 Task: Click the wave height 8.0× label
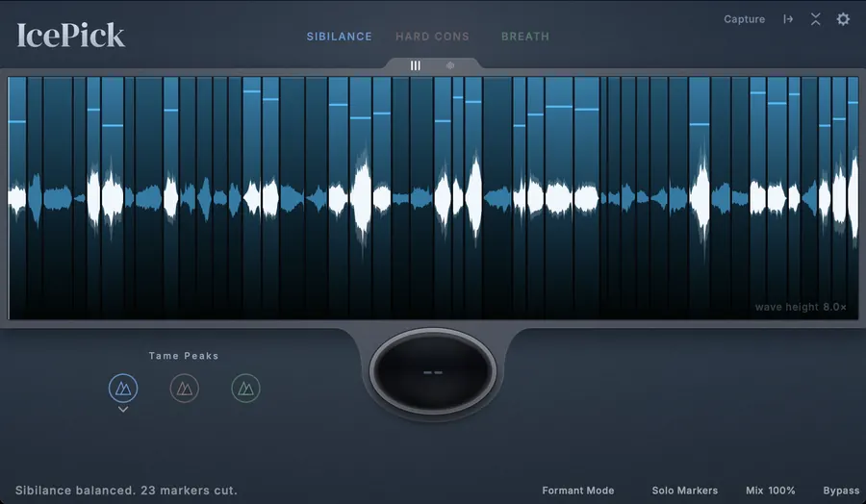pos(801,307)
